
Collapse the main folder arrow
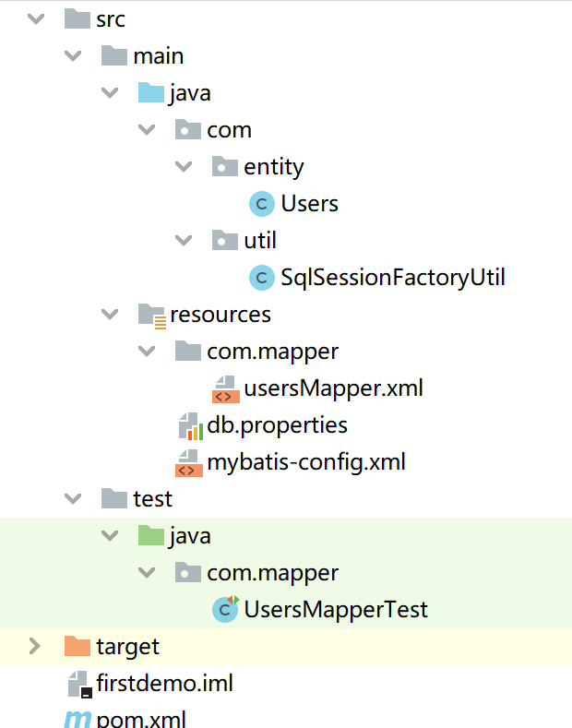point(73,56)
